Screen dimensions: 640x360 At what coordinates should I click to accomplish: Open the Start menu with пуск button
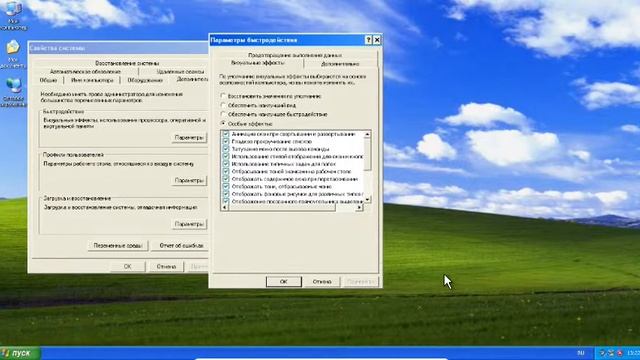pyautogui.click(x=20, y=353)
